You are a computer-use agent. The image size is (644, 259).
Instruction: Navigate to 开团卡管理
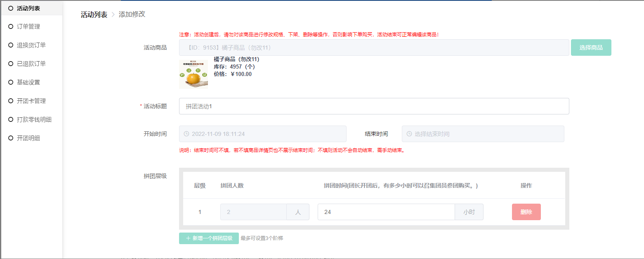(31, 101)
